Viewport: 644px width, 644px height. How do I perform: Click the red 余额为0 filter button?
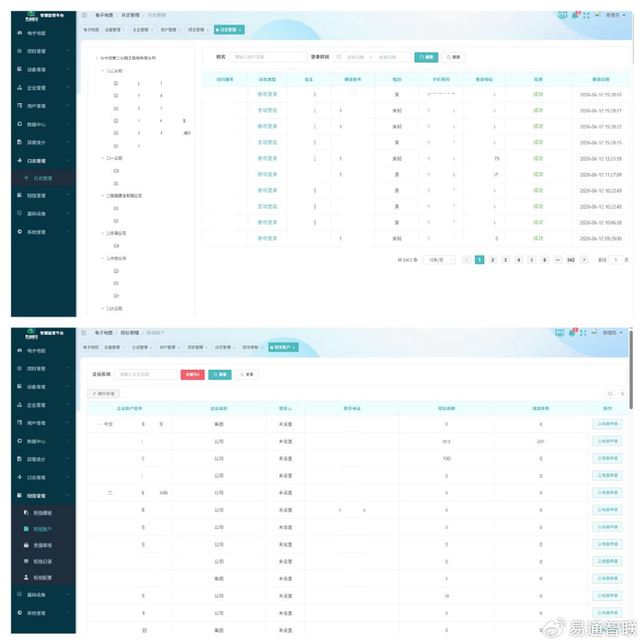[192, 374]
